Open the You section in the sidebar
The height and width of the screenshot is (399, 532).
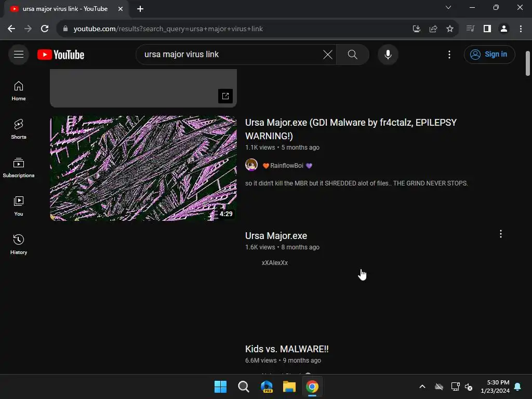[19, 206]
